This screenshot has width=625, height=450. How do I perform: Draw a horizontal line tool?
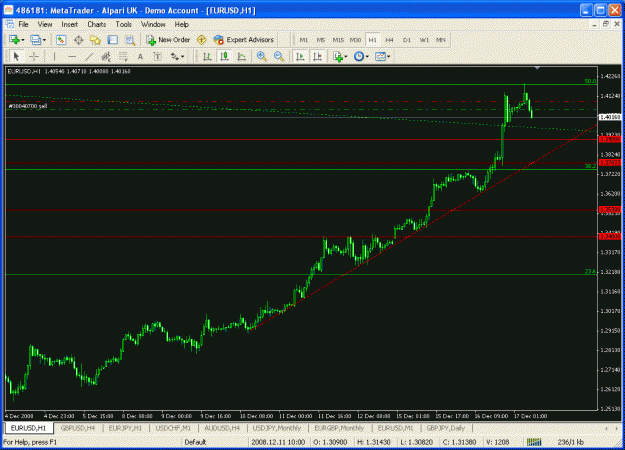(x=72, y=56)
